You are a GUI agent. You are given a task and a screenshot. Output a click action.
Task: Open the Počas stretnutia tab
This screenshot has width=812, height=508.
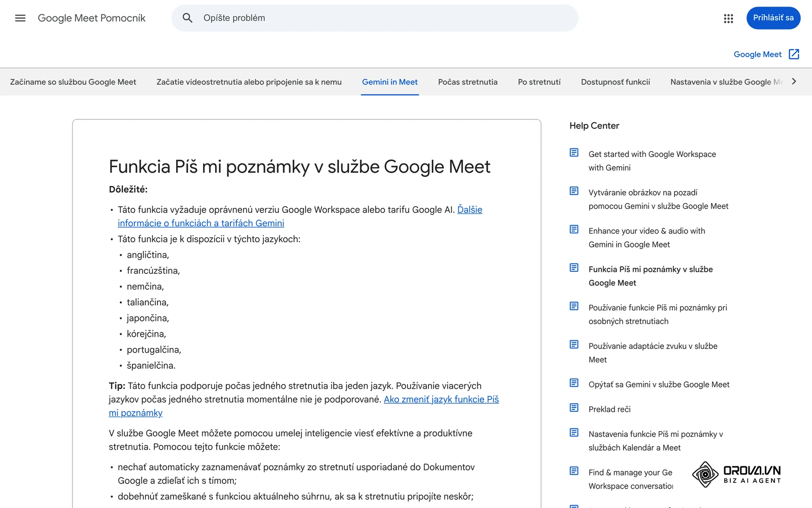pos(468,82)
